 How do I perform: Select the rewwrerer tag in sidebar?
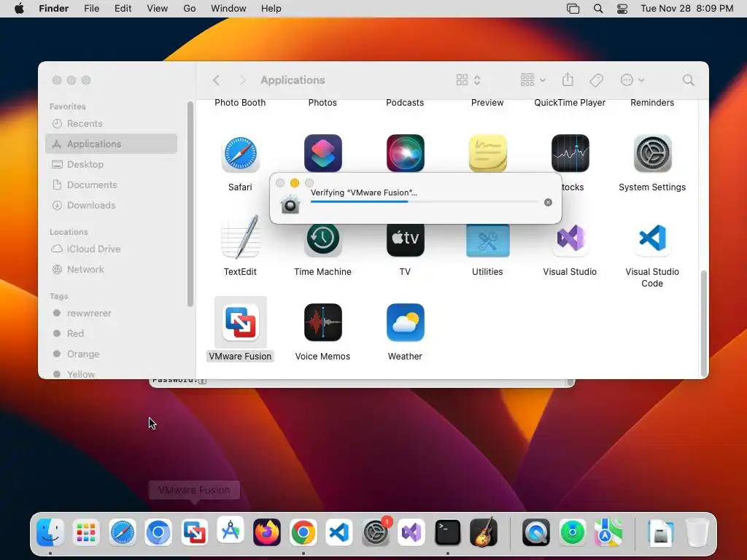tap(112, 314)
